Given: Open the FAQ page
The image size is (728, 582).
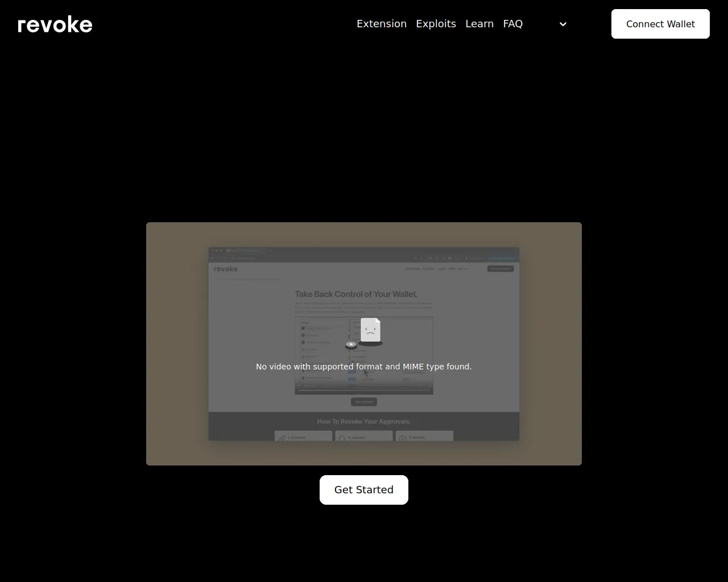Looking at the screenshot, I should (x=512, y=24).
